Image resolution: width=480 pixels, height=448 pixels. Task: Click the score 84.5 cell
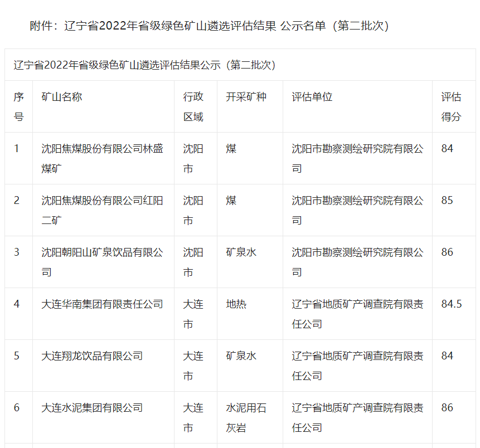(451, 304)
